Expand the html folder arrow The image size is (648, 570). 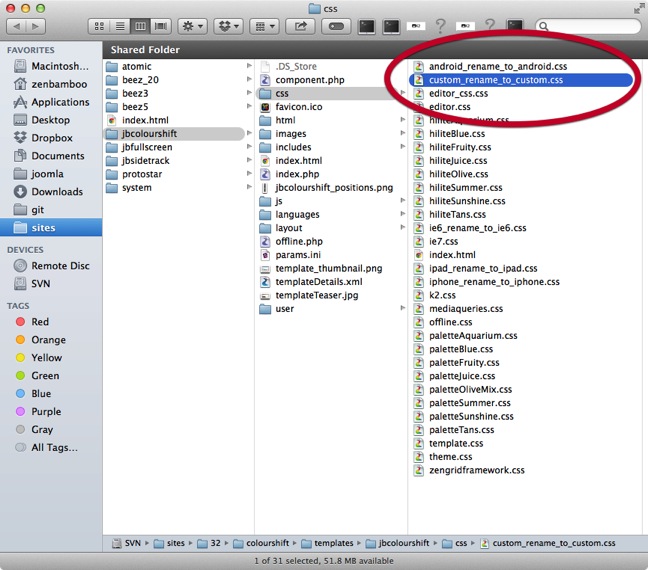pos(403,120)
